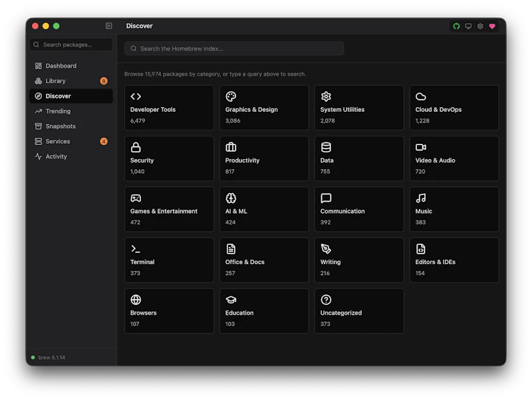Open the System Utilities category title

[342, 110]
